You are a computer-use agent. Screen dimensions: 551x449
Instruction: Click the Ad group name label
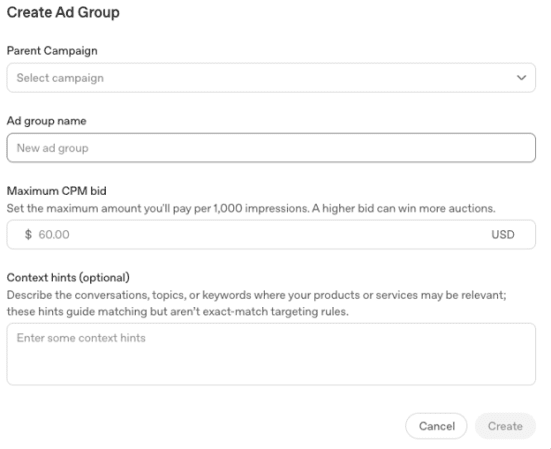click(x=46, y=121)
